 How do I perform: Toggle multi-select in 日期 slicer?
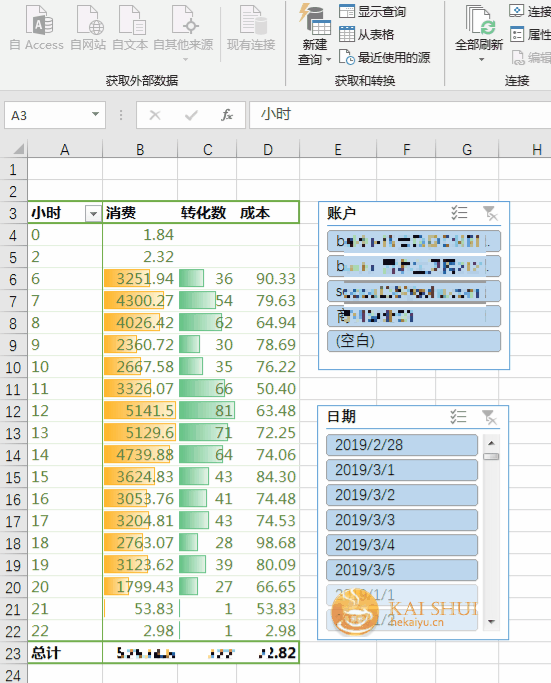(458, 417)
